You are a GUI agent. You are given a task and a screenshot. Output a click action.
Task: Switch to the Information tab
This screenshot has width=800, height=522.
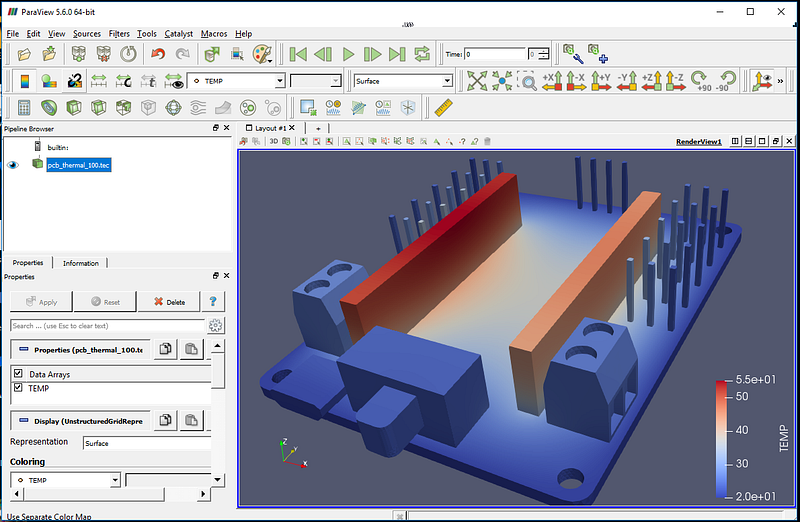coord(81,263)
